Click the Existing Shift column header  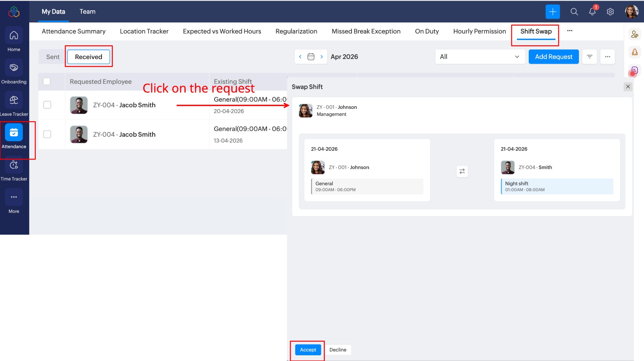pyautogui.click(x=233, y=81)
